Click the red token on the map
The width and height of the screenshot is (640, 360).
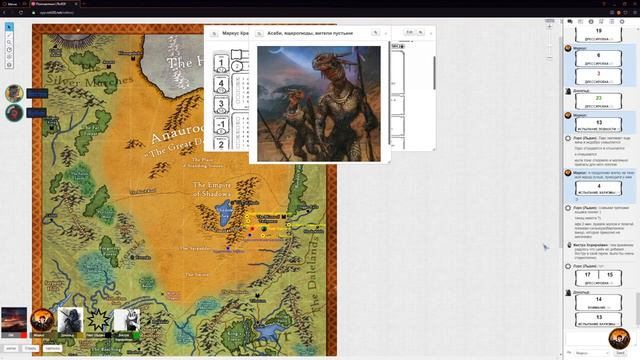(x=252, y=229)
